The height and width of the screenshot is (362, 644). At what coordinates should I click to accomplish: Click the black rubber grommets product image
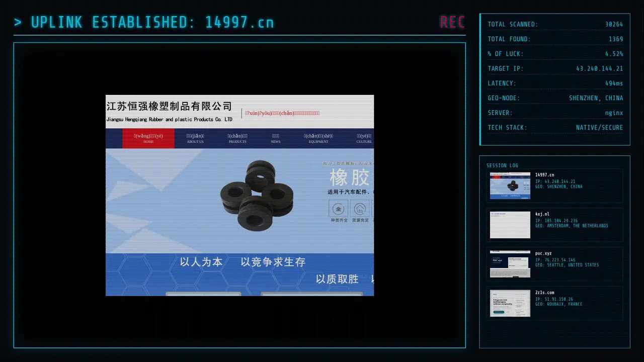click(257, 195)
